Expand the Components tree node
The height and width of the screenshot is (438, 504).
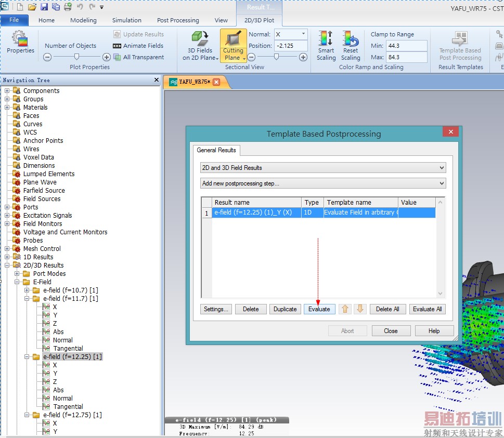tap(7, 91)
